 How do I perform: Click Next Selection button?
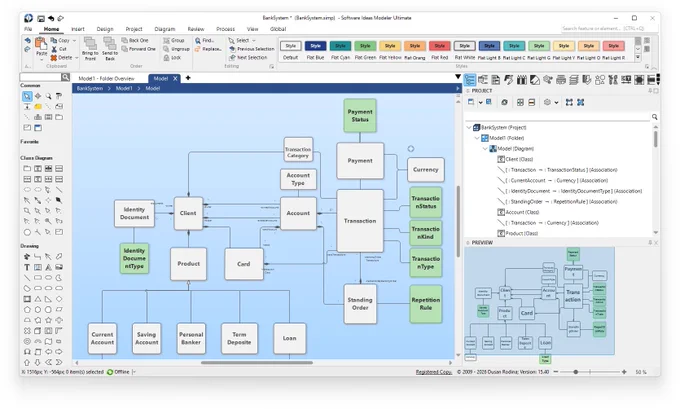248,57
